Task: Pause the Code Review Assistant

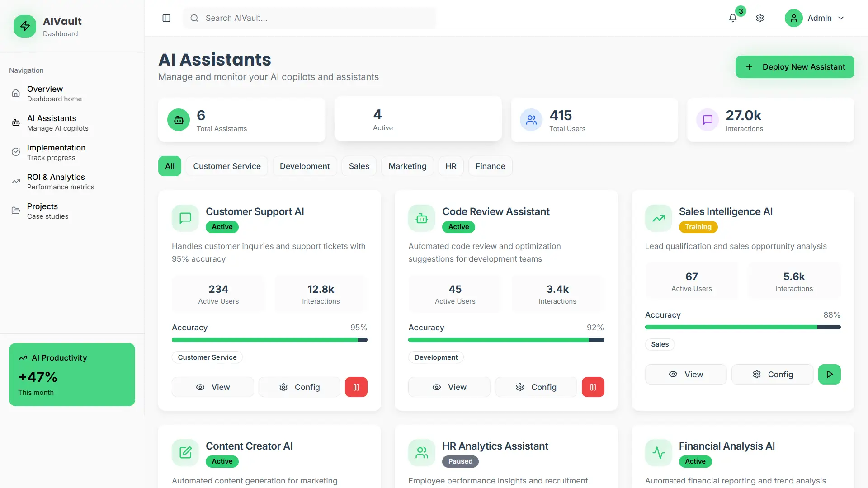Action: coord(593,387)
